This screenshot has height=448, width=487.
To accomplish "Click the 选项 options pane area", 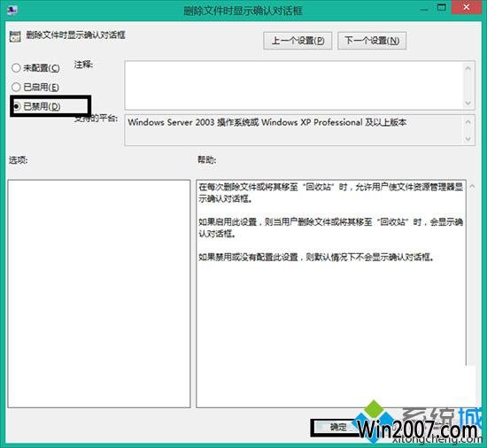I will tap(99, 293).
